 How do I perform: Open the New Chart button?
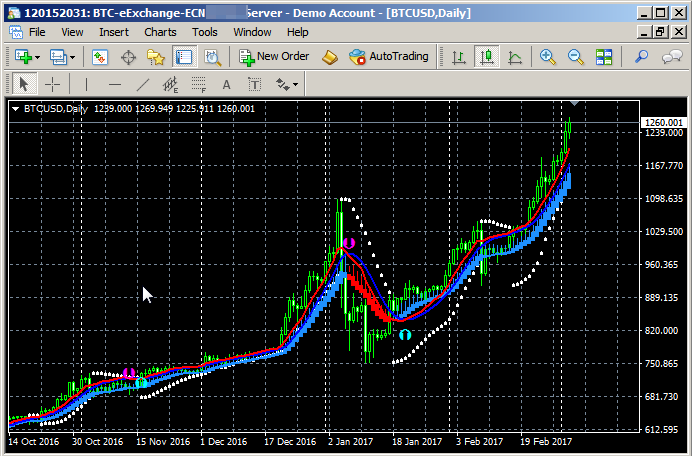click(23, 57)
